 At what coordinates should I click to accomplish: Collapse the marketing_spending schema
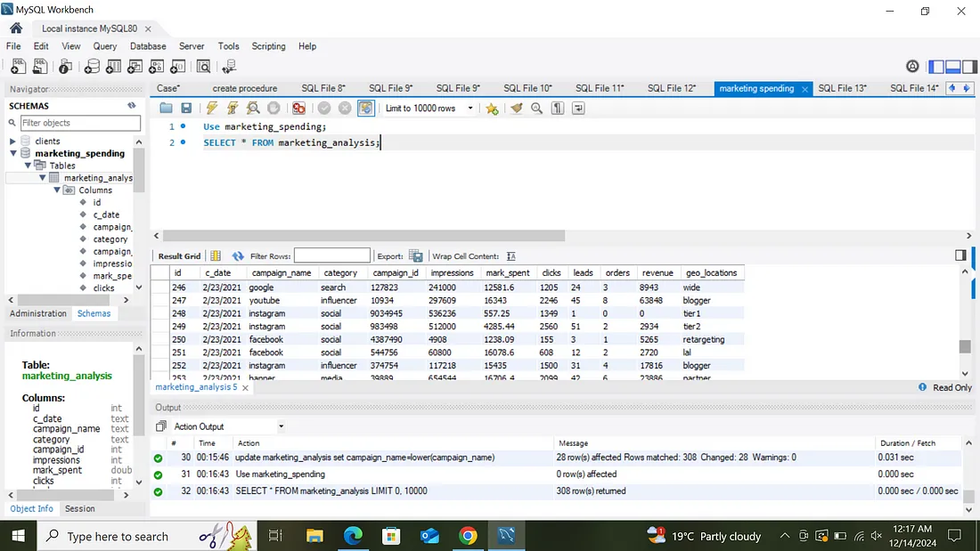click(x=12, y=153)
